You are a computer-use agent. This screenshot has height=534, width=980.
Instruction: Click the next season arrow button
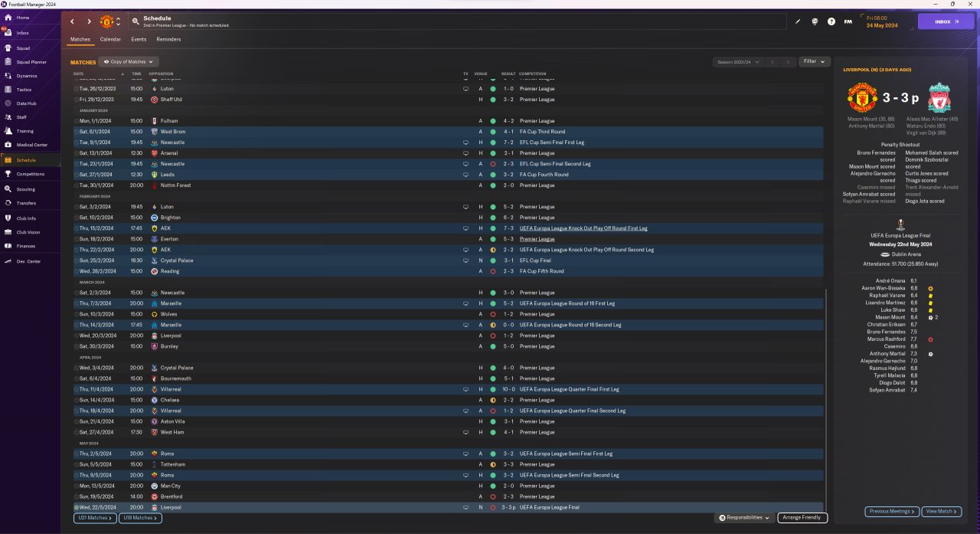[x=788, y=62]
